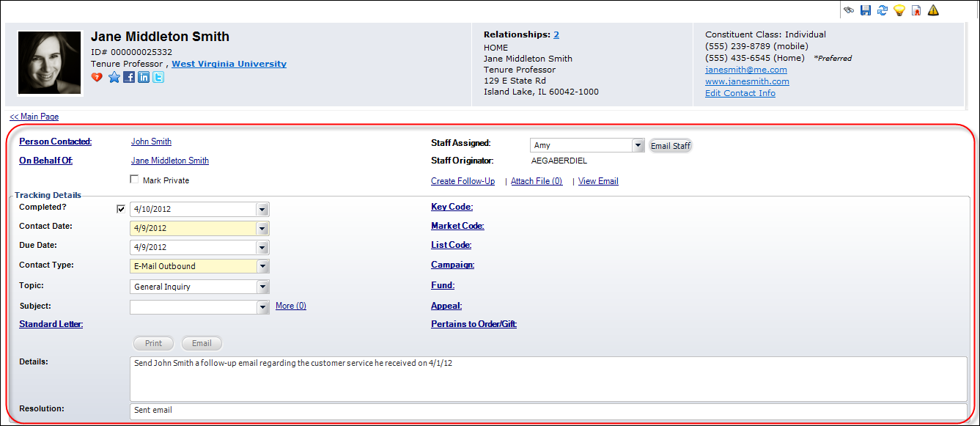
Task: Open the Contact Date dropdown
Action: click(x=262, y=228)
